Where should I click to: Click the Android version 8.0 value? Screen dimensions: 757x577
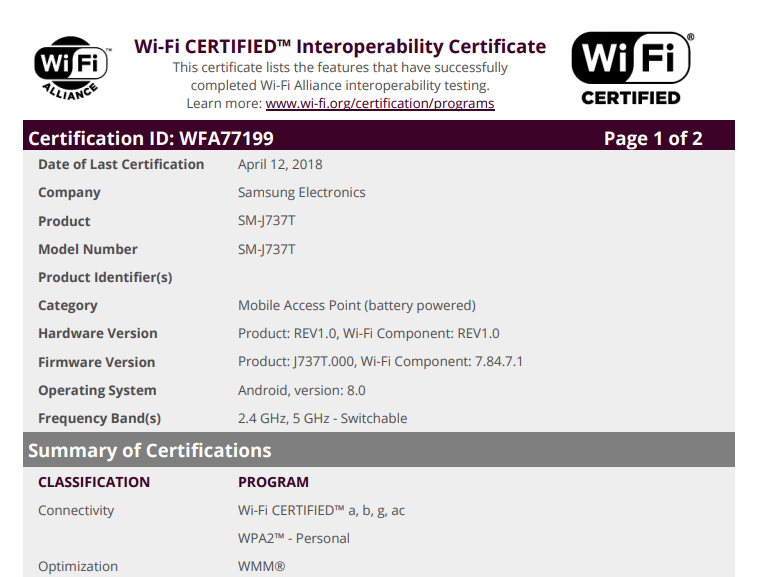[301, 390]
